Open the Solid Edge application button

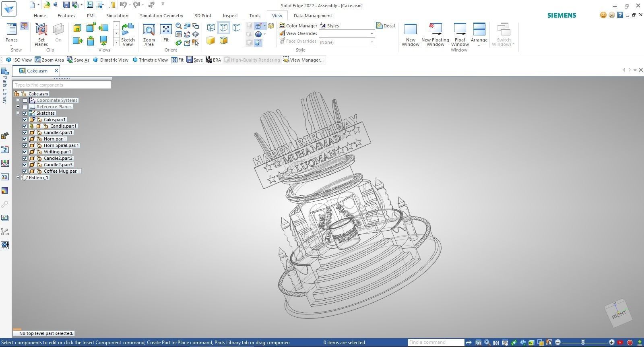coord(9,8)
